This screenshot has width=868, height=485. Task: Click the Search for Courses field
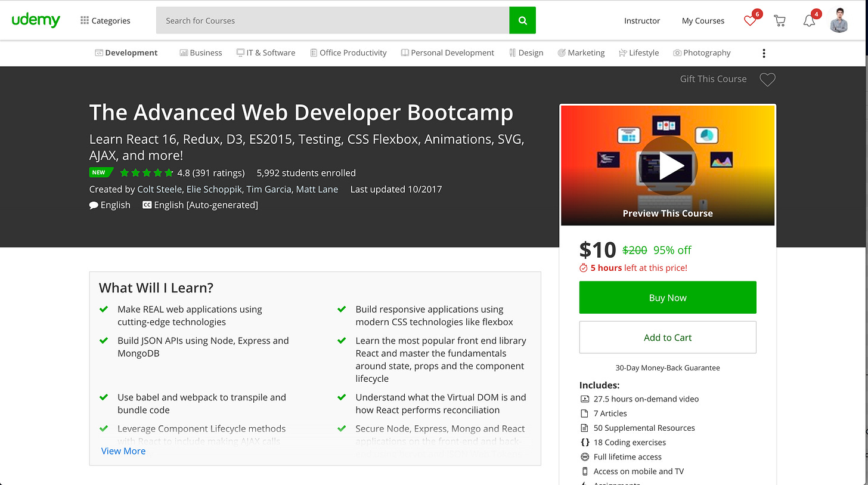pyautogui.click(x=333, y=20)
